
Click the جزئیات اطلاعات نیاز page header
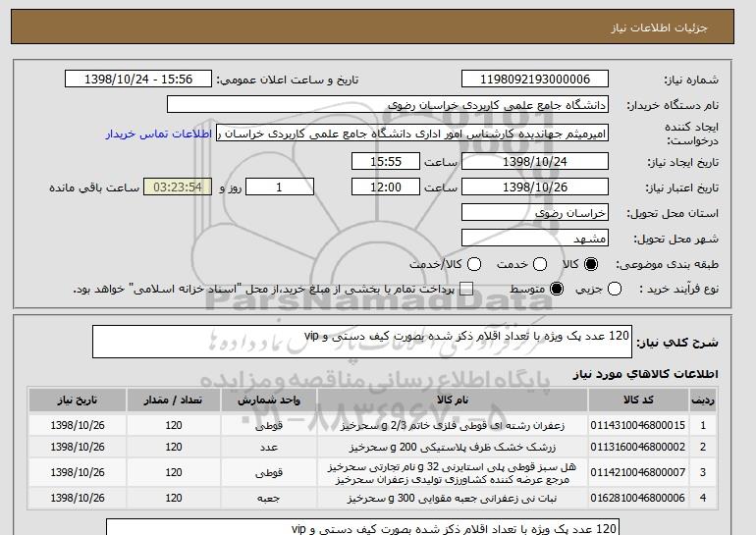(659, 27)
